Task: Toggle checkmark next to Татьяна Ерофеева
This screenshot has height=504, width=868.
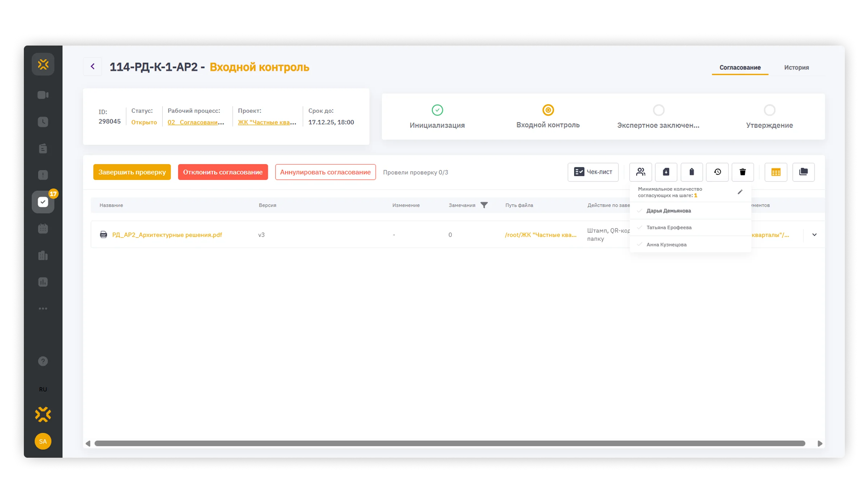Action: [x=640, y=227]
